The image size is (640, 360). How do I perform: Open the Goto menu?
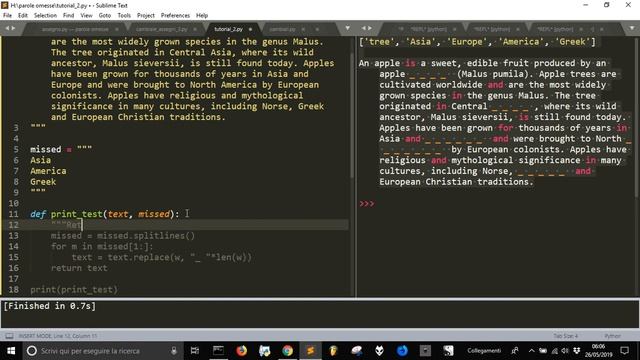[105, 16]
